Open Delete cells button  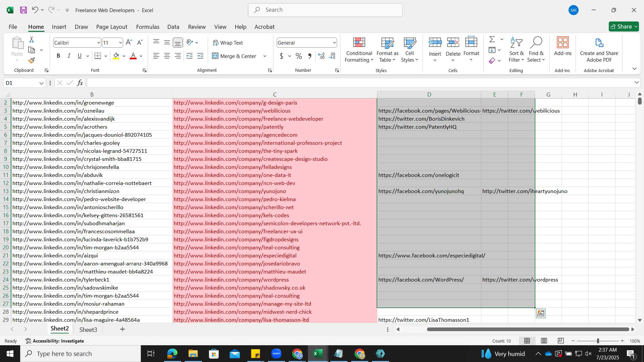pos(453,50)
